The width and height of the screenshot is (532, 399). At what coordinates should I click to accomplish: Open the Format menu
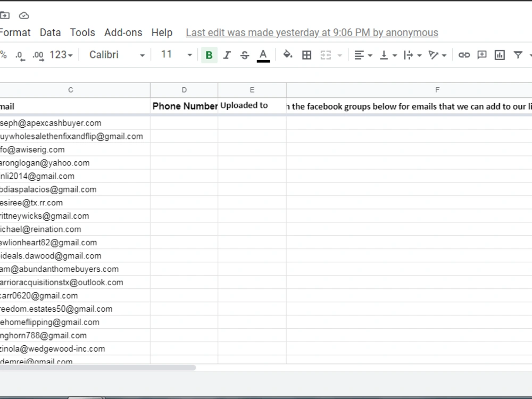pos(15,32)
